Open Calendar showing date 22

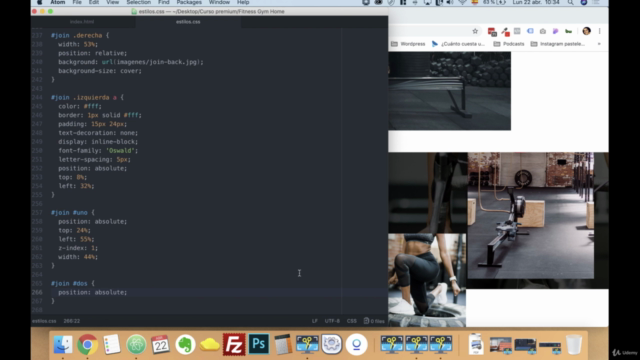(x=160, y=345)
